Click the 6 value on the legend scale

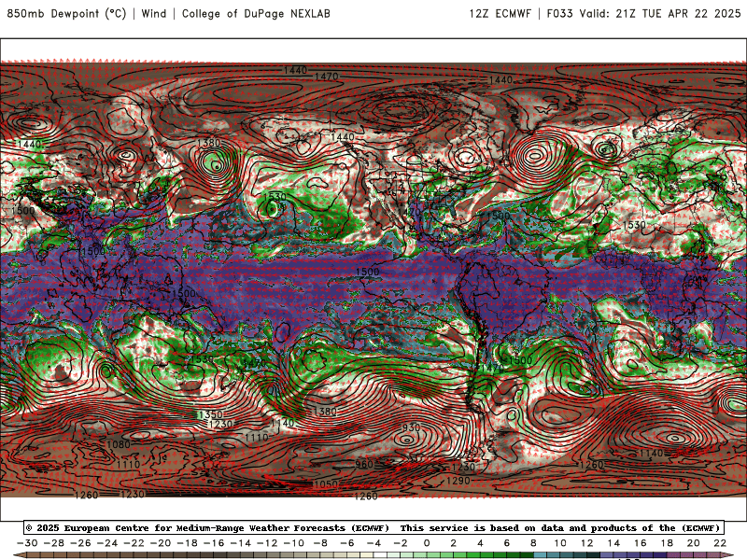click(507, 543)
